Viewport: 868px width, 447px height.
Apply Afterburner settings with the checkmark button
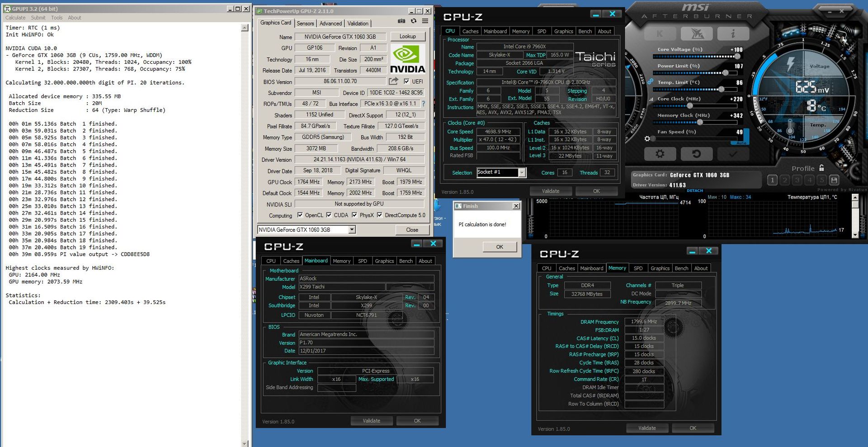(x=733, y=154)
